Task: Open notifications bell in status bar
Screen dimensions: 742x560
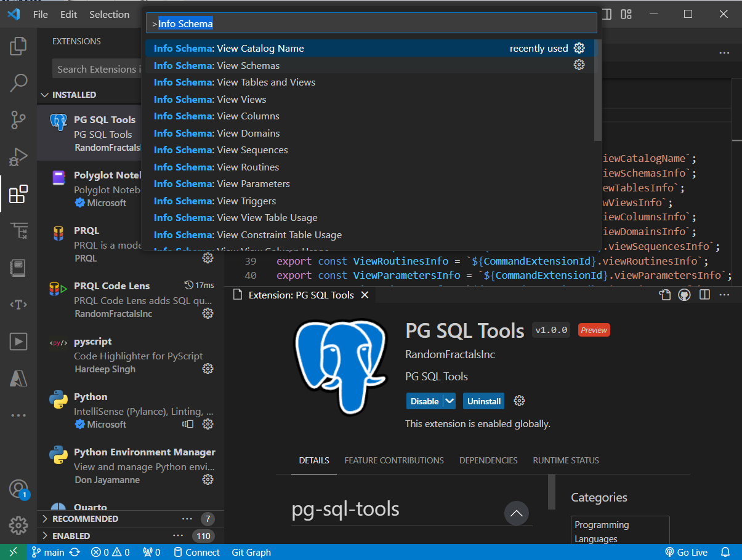Action: pos(725,552)
